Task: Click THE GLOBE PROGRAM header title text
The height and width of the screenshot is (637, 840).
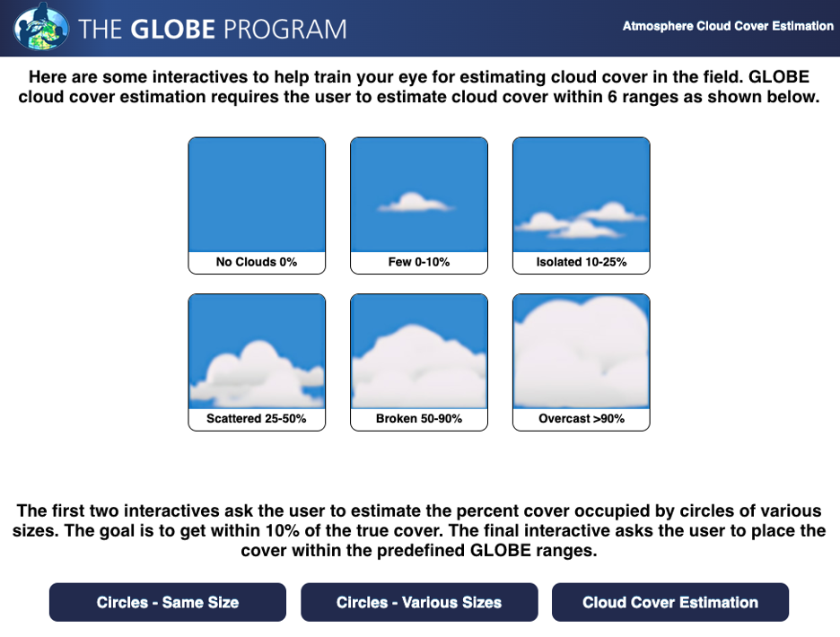Action: point(213,29)
